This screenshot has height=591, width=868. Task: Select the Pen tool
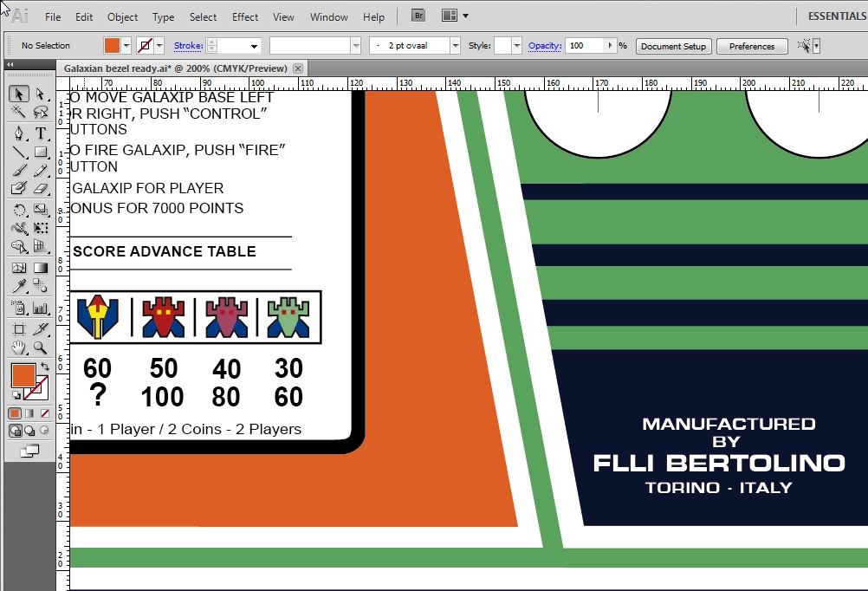coord(19,133)
